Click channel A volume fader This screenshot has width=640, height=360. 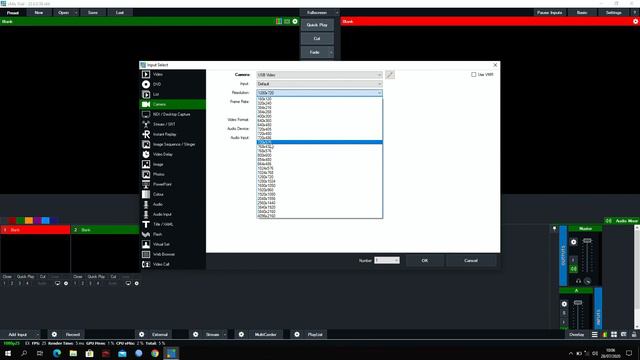[x=578, y=302]
